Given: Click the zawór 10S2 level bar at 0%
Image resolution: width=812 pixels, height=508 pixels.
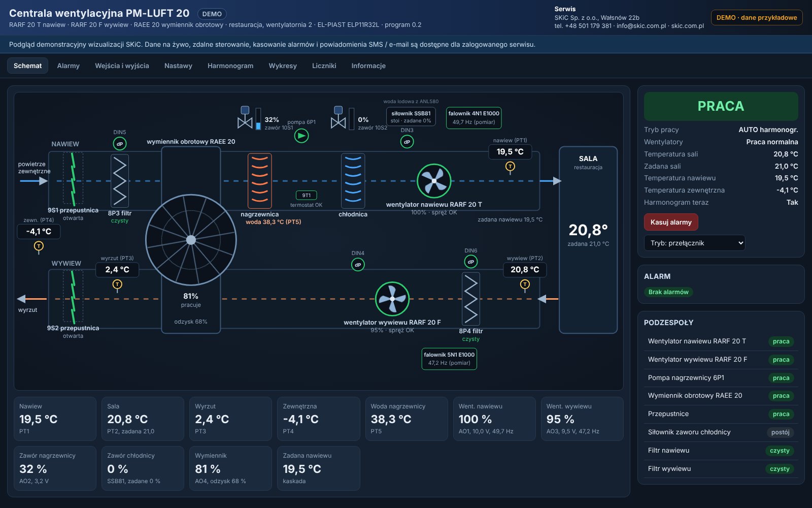Looking at the screenshot, I should tap(352, 119).
